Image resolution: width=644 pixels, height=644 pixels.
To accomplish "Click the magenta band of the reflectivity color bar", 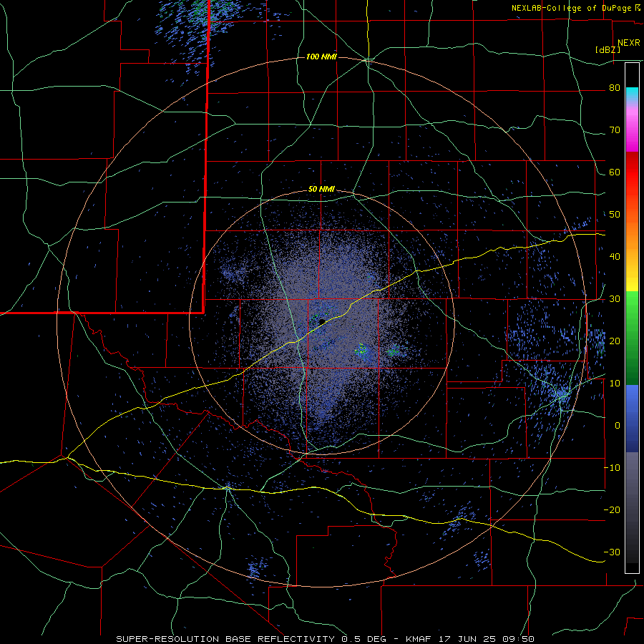I will point(632,132).
